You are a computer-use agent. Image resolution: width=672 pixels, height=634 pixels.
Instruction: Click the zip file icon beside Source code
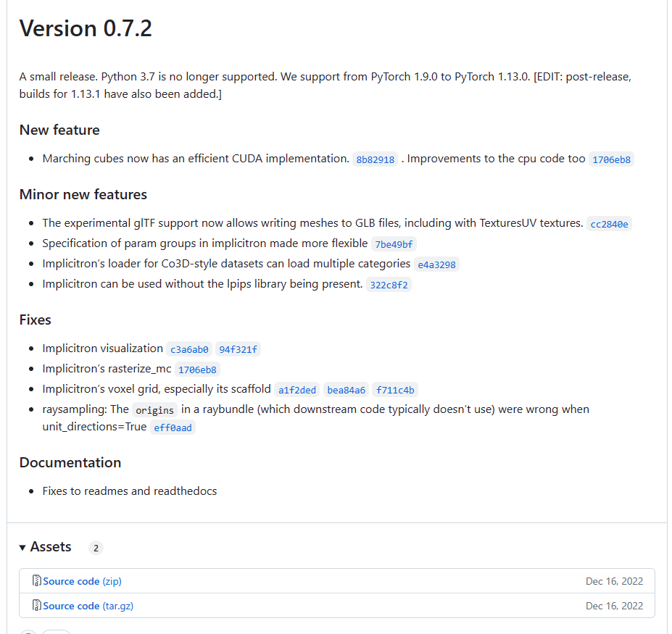pos(37,581)
